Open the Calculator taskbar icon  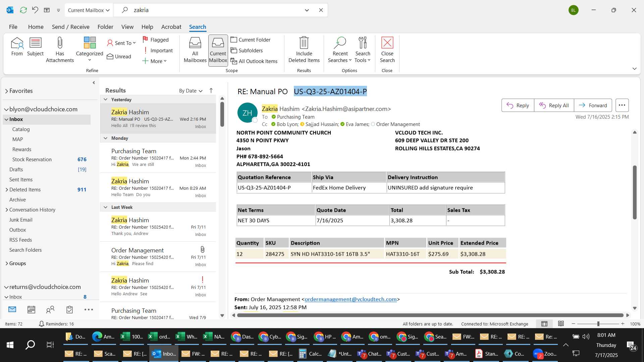click(x=311, y=354)
